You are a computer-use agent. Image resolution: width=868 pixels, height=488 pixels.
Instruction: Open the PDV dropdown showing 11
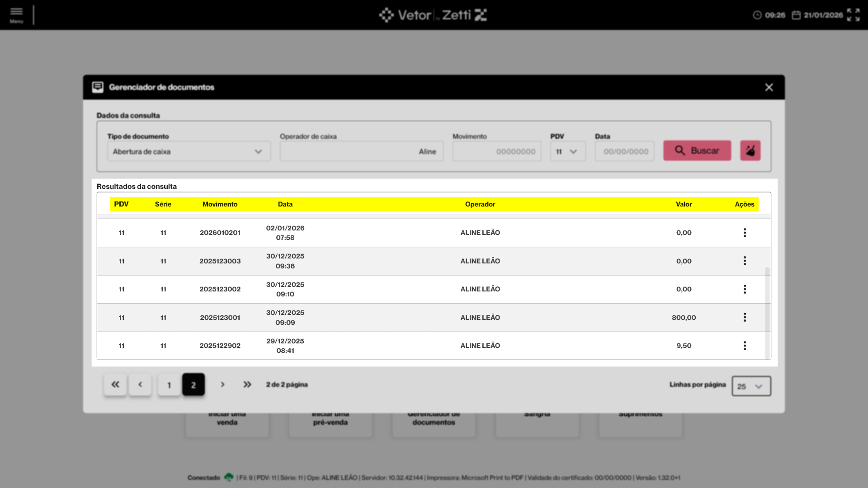point(567,151)
